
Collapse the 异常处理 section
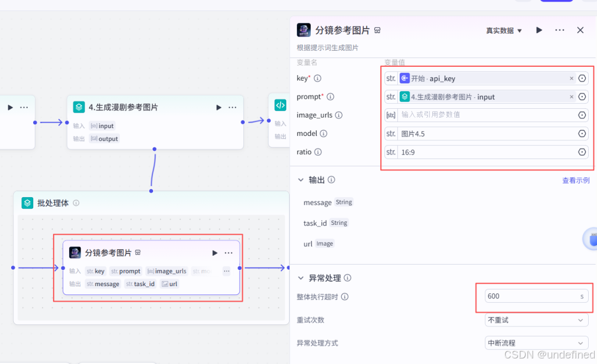[301, 278]
